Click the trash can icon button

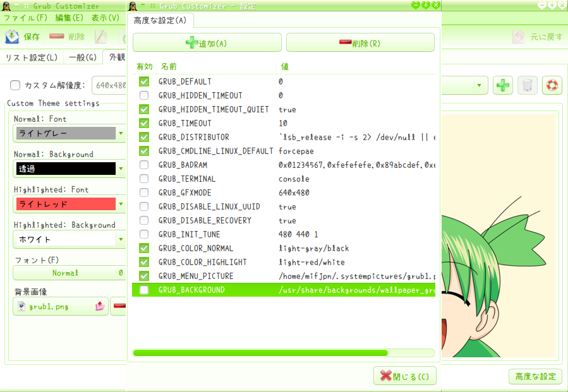coord(528,85)
